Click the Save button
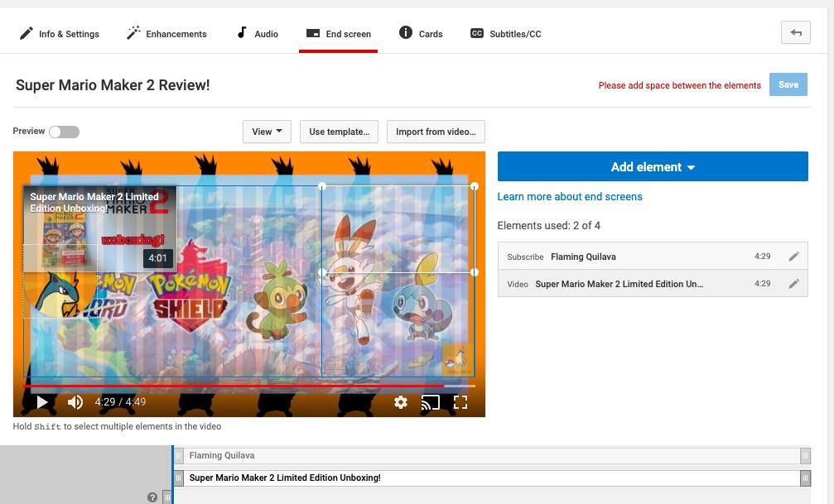 788,84
